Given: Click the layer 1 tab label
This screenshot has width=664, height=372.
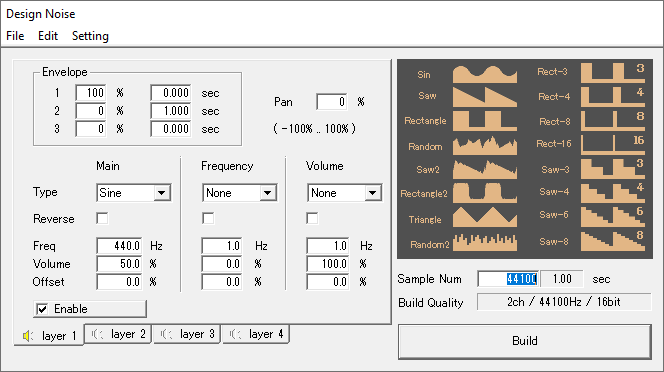Looking at the screenshot, I should (59, 336).
